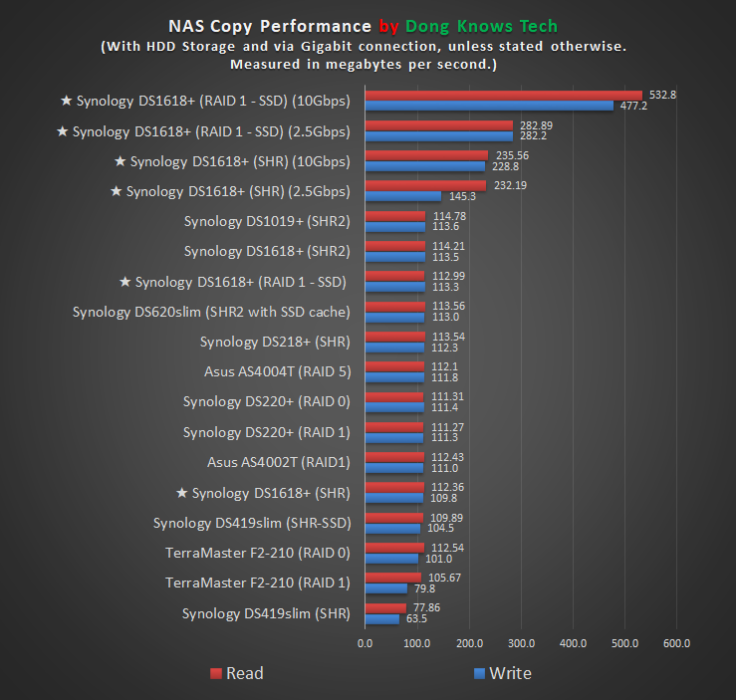
Task: Click the 600.0 axis tick label
Action: (676, 643)
